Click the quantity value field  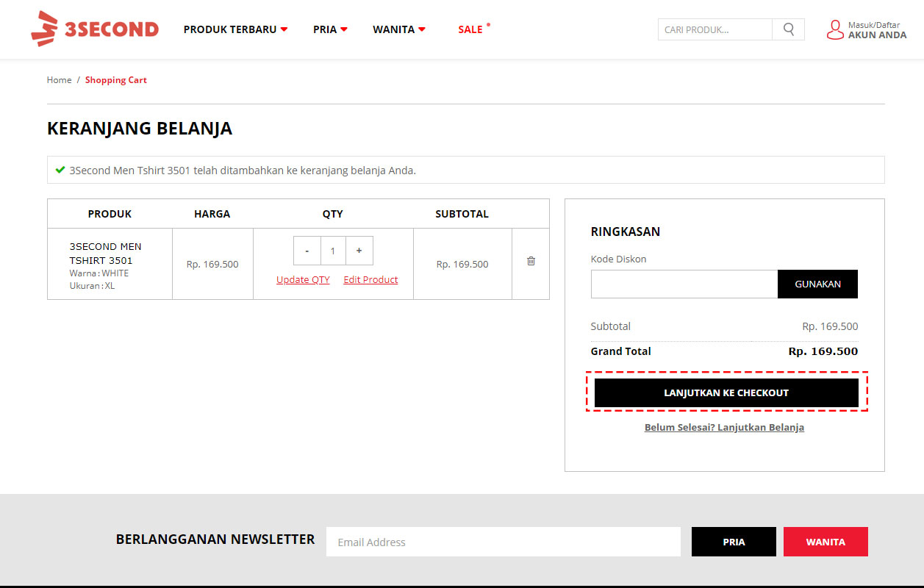333,251
